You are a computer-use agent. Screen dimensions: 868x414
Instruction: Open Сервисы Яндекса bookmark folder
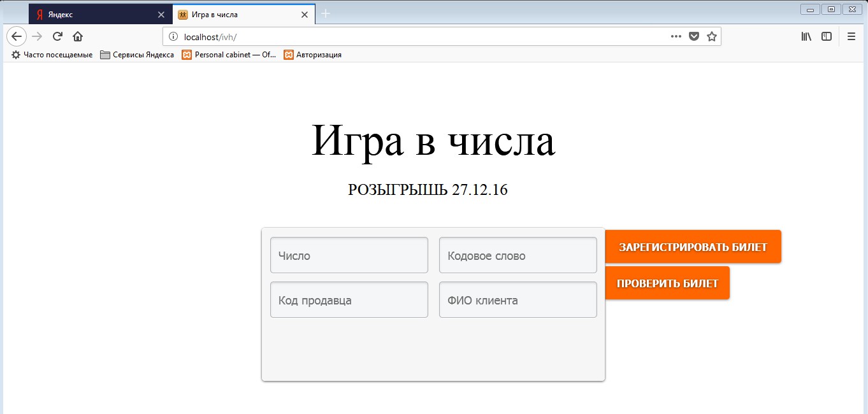[x=137, y=55]
